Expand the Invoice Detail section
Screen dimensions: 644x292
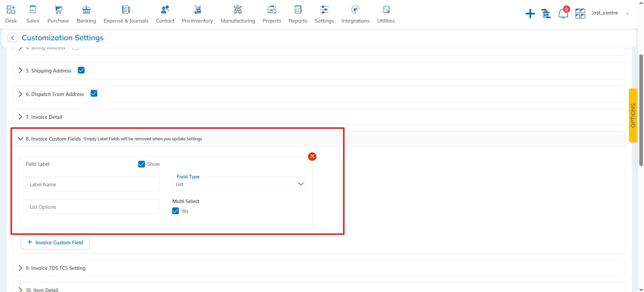tap(44, 117)
